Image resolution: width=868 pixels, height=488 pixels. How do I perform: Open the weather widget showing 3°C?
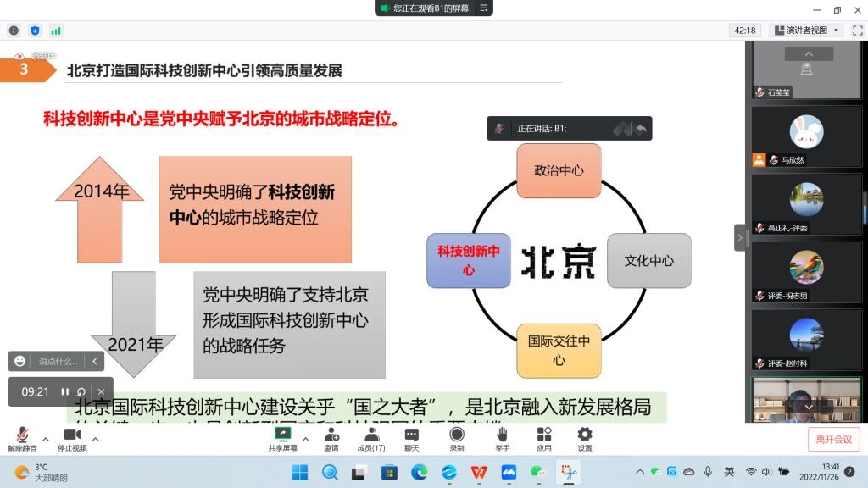pyautogui.click(x=41, y=472)
